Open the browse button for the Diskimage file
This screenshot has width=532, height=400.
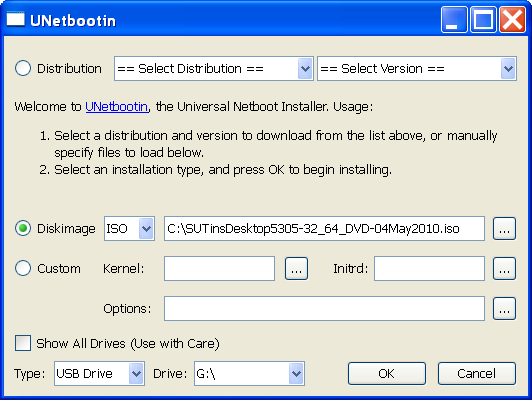point(504,229)
